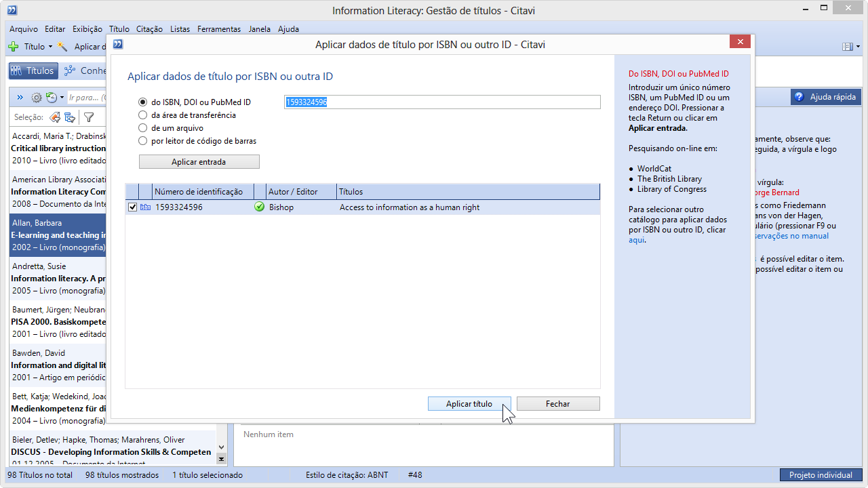The height and width of the screenshot is (488, 868).
Task: Close the Aplicar dados de título dialog
Action: (739, 42)
